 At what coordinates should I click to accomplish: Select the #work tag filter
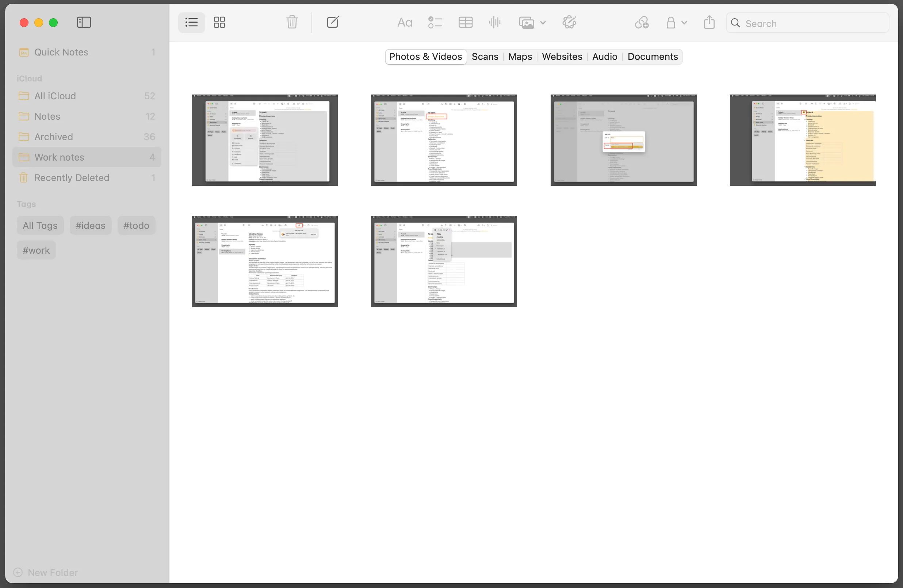pos(36,250)
